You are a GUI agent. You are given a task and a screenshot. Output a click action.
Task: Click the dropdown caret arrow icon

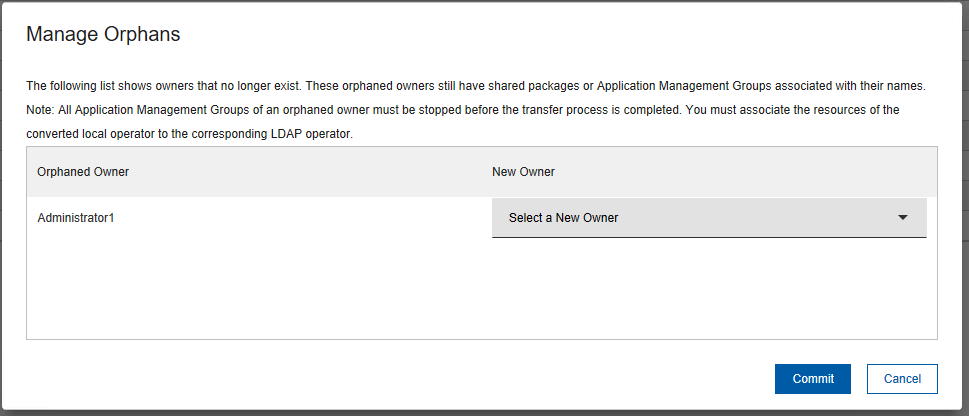(x=902, y=218)
